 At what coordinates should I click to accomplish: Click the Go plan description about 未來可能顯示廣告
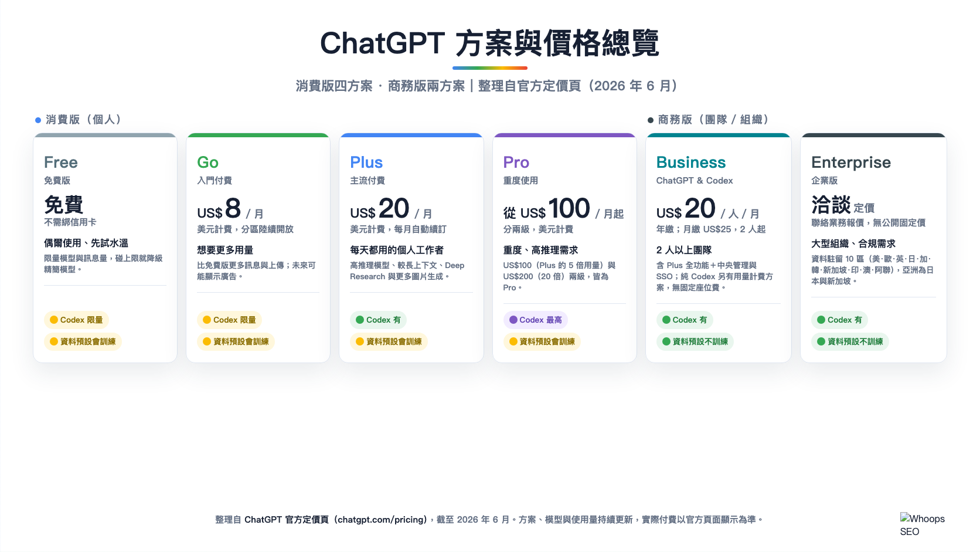[257, 271]
